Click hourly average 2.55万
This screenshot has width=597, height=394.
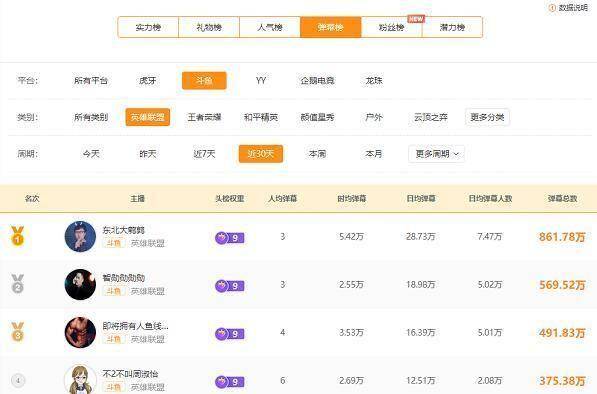click(351, 284)
